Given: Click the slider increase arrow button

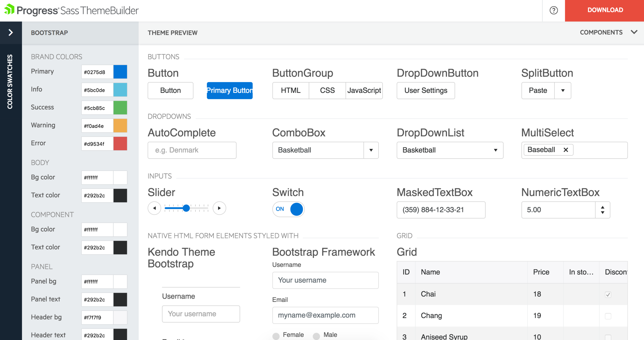Looking at the screenshot, I should click(x=219, y=208).
